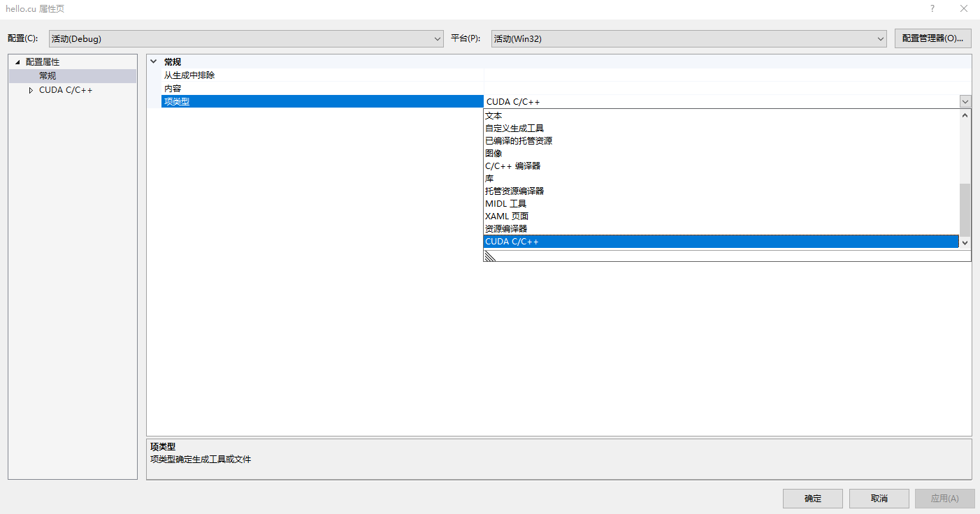Click the 确定 button

click(813, 499)
